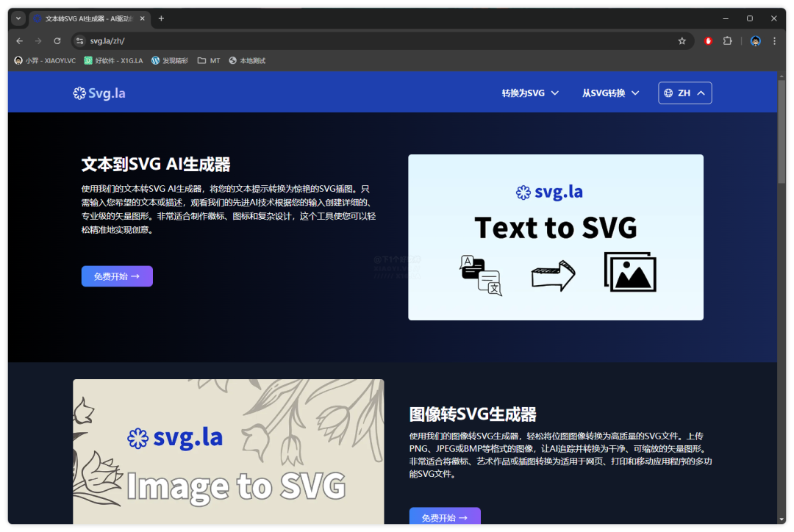Image resolution: width=794 pixels, height=532 pixels.
Task: Expand the 从SVG转换 menu
Action: click(611, 93)
